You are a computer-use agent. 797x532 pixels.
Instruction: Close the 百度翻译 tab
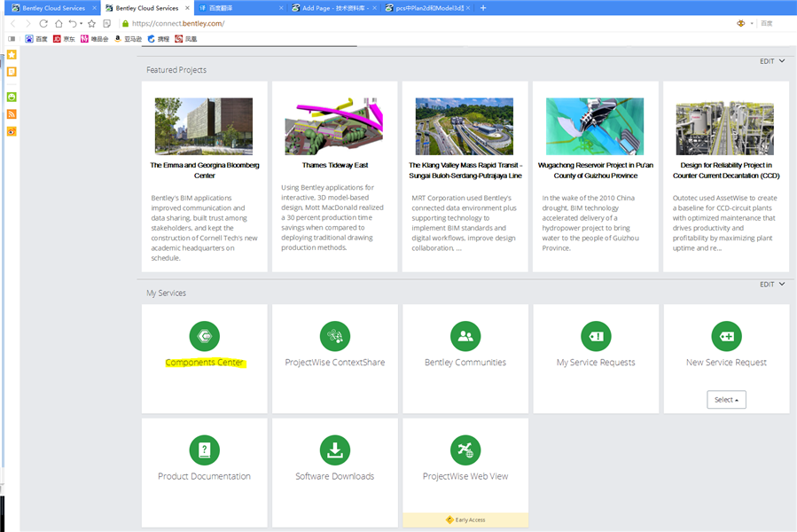(281, 8)
